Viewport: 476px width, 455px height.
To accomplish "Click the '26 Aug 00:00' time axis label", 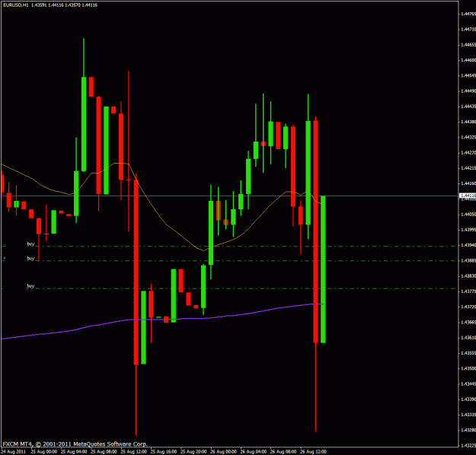I will (x=223, y=452).
